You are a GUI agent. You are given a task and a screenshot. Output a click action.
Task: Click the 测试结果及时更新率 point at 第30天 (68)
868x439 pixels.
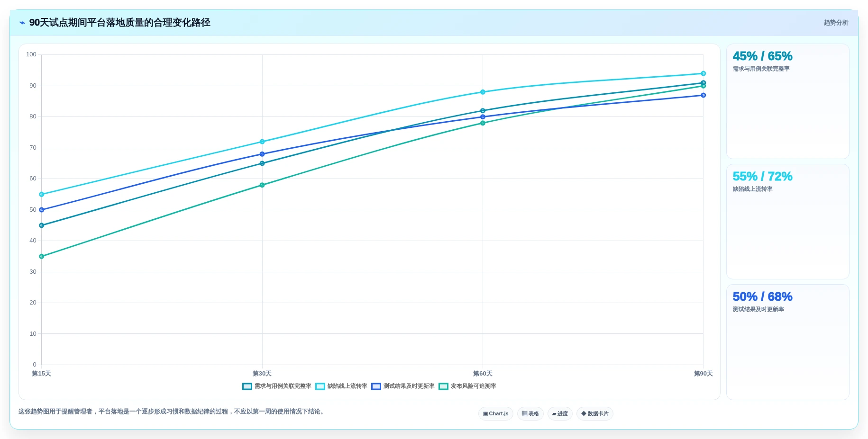tap(262, 154)
